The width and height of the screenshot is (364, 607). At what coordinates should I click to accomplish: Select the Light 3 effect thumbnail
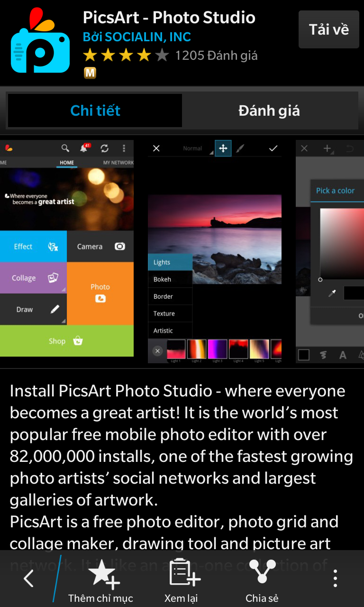tap(218, 349)
